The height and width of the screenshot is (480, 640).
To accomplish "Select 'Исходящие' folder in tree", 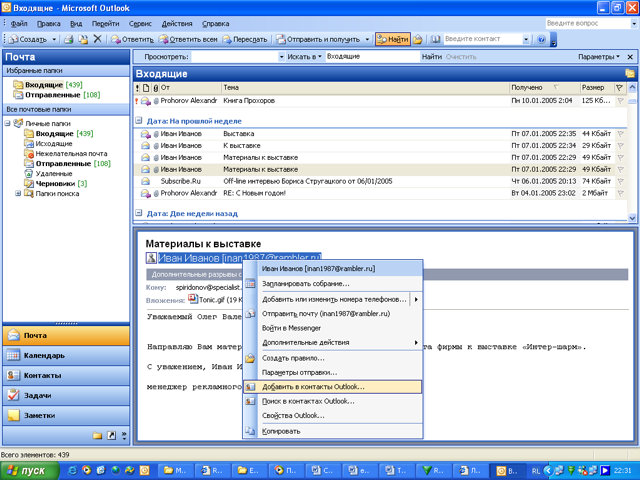I will (54, 143).
